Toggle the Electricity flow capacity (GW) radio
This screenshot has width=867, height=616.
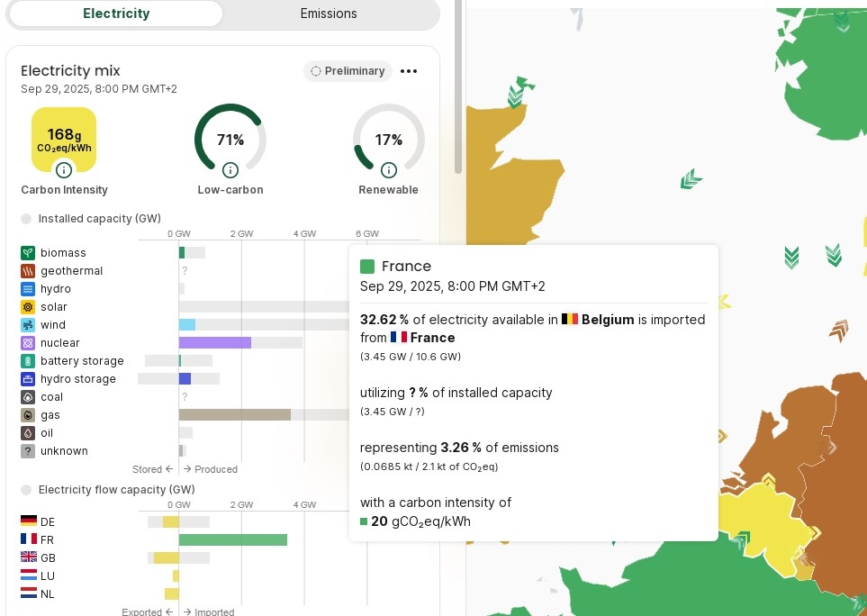tap(26, 490)
